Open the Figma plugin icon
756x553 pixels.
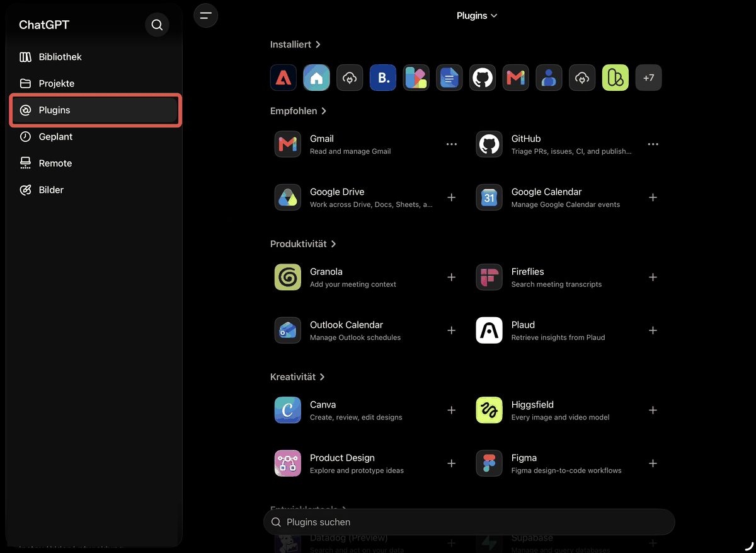pos(489,463)
